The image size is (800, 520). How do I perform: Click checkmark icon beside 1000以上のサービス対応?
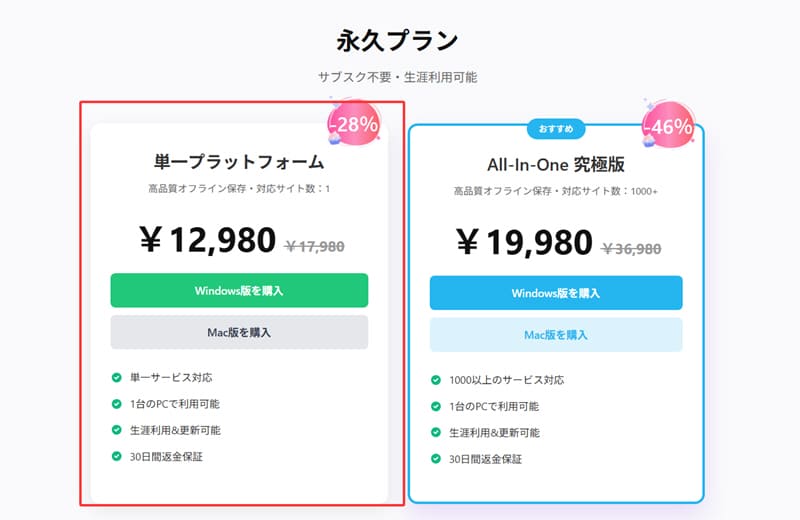pyautogui.click(x=436, y=380)
